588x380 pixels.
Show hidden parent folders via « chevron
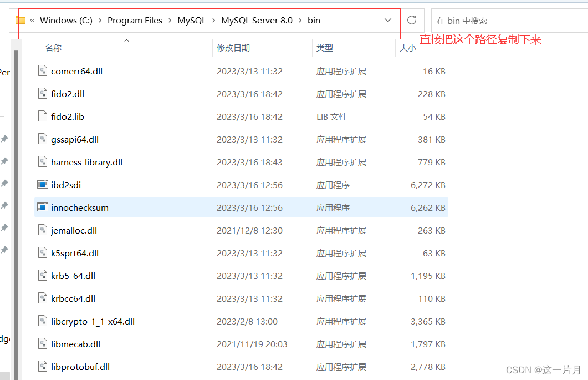(32, 21)
